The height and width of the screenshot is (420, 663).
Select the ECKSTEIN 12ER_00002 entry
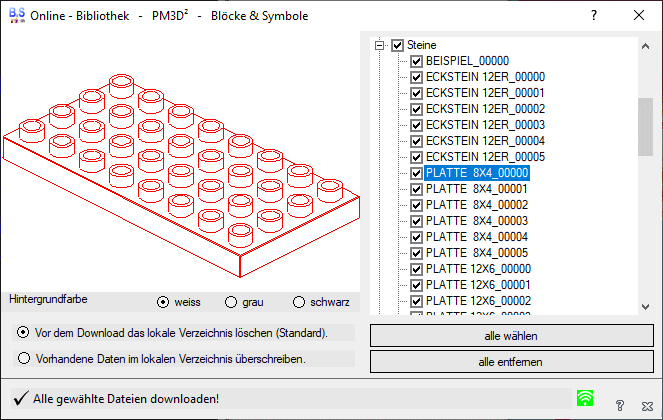(485, 109)
